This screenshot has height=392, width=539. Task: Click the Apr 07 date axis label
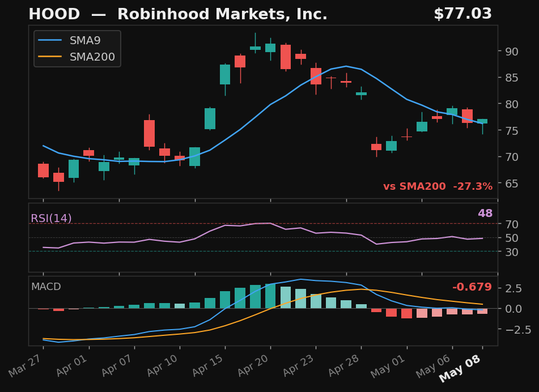coord(117,365)
